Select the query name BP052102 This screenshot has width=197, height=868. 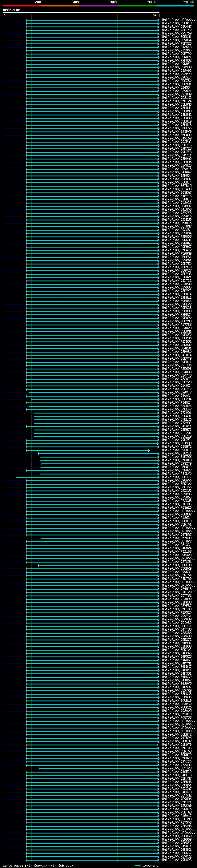(x=11, y=10)
